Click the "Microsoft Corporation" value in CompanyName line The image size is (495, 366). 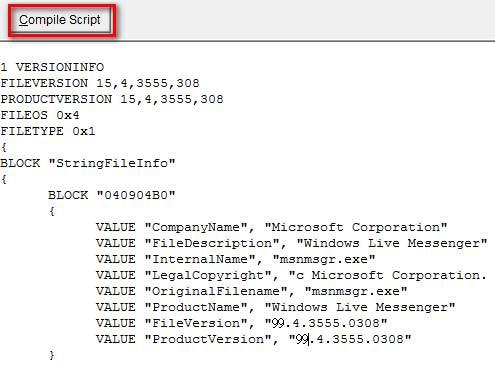pos(356,227)
